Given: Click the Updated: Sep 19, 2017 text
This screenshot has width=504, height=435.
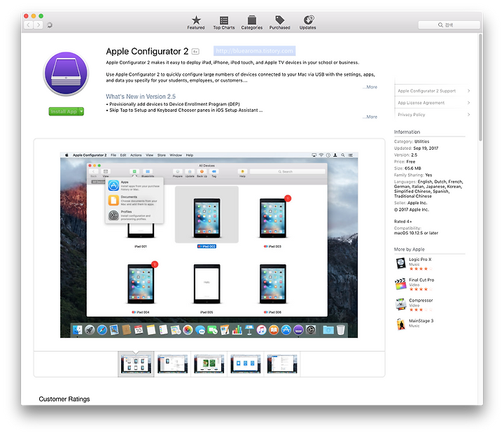Looking at the screenshot, I should point(416,148).
